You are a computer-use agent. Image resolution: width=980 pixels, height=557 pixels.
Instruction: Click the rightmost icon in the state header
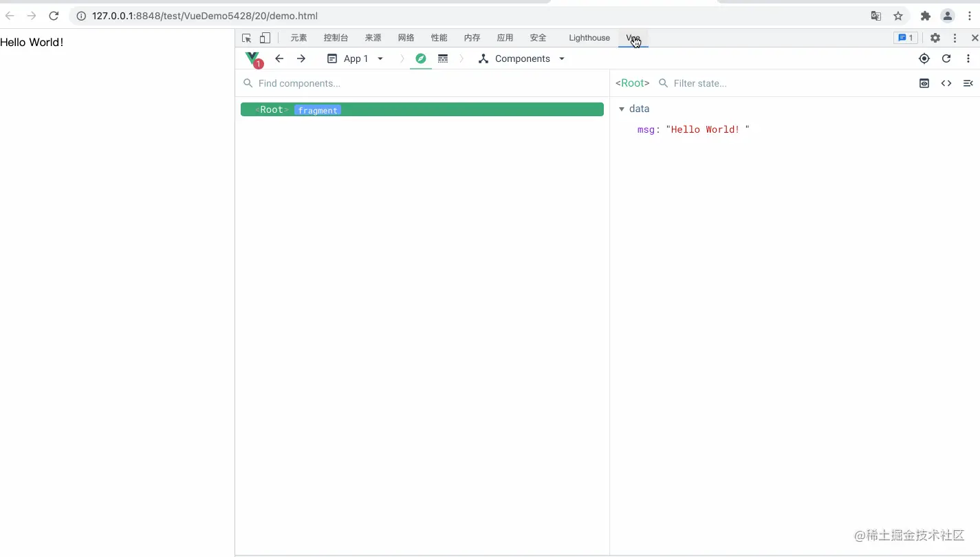[x=968, y=83]
